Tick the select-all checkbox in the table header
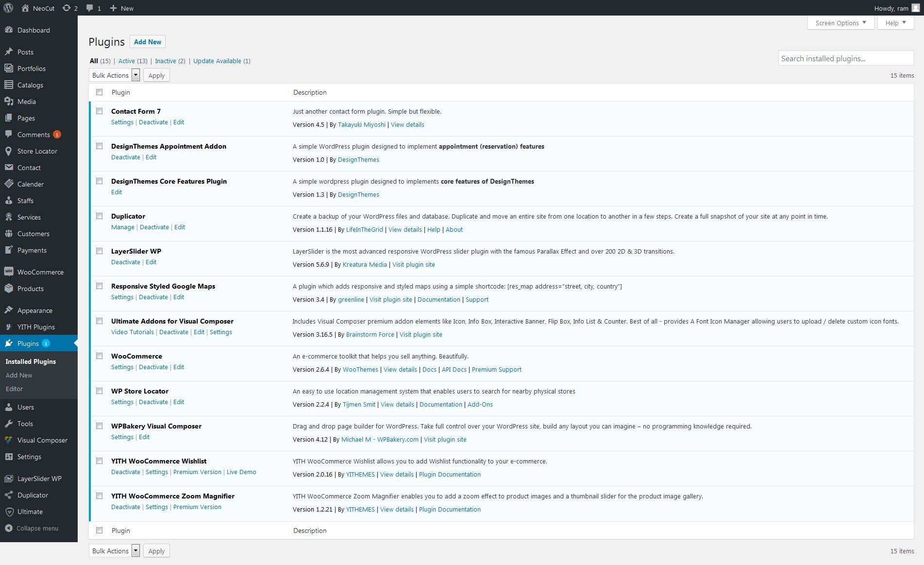 click(x=100, y=92)
